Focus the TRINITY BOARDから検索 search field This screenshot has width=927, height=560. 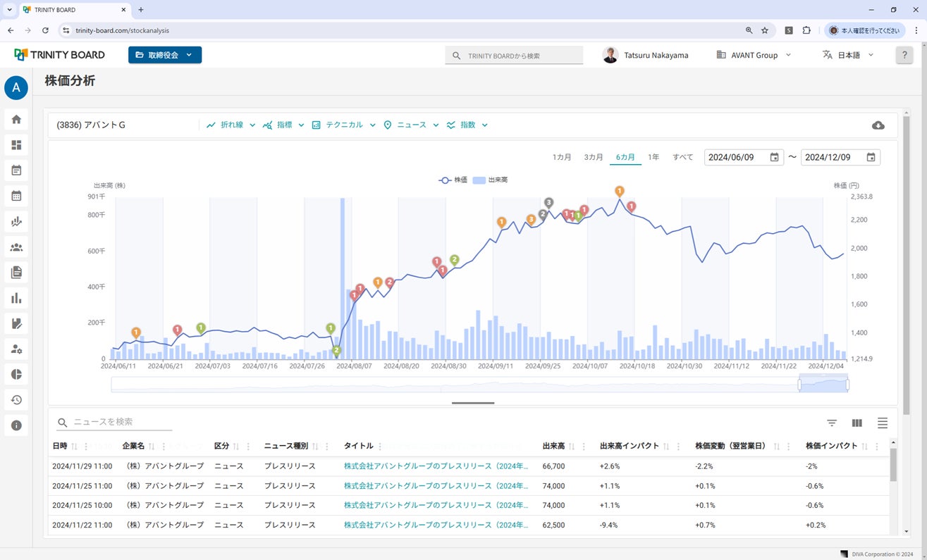pos(514,56)
